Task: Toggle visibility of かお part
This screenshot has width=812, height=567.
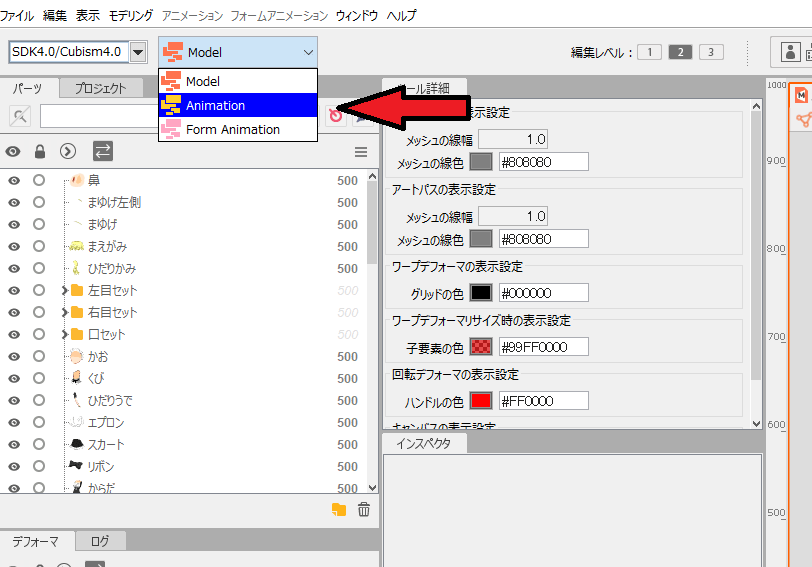Action: point(14,357)
